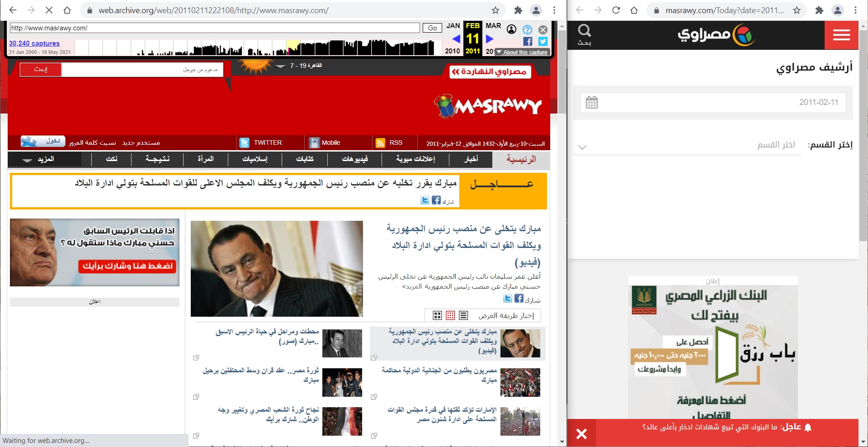Reload the masrawy.com browser window

click(616, 10)
